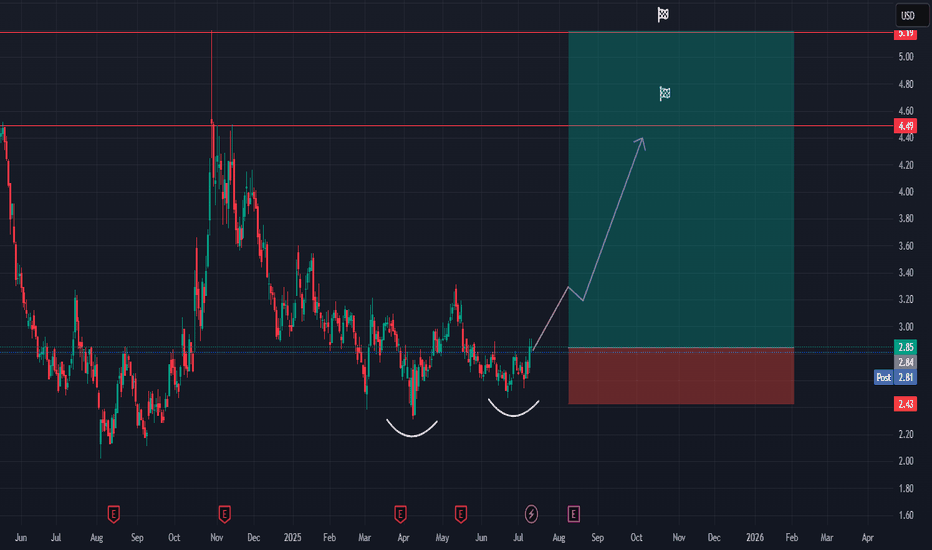Click the May label on the time axis
Image resolution: width=932 pixels, height=550 pixels.
point(442,538)
